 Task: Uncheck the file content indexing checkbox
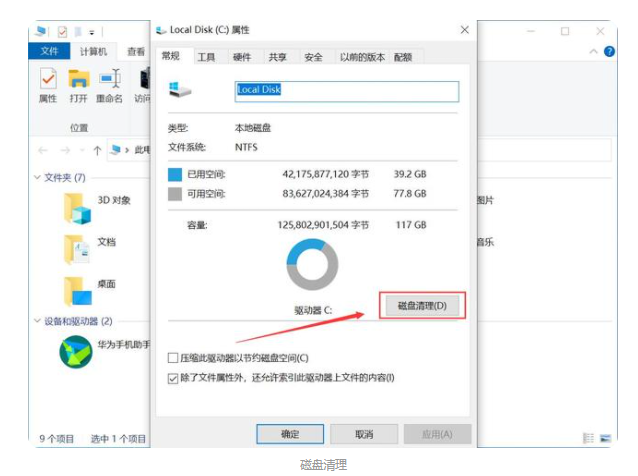tap(173, 377)
